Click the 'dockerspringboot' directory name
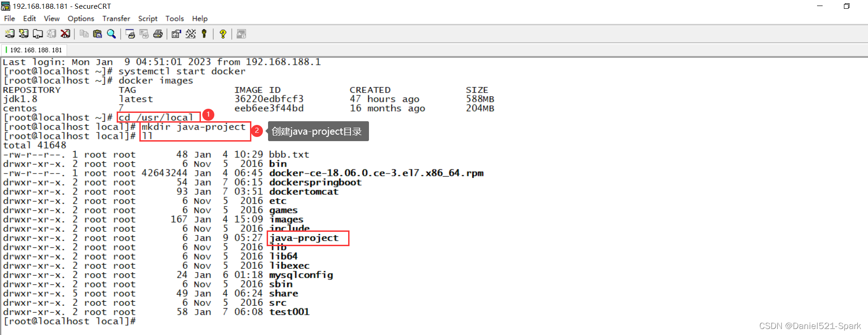The width and height of the screenshot is (868, 335). coord(315,182)
